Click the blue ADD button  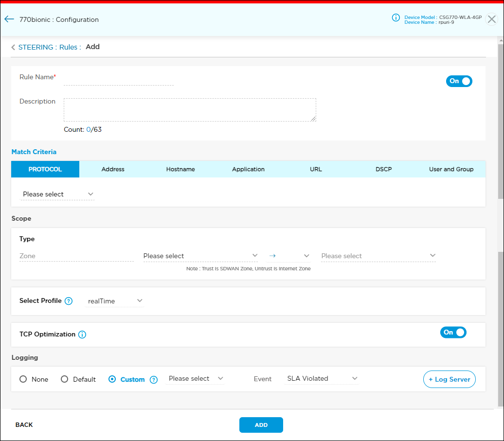[x=261, y=425]
